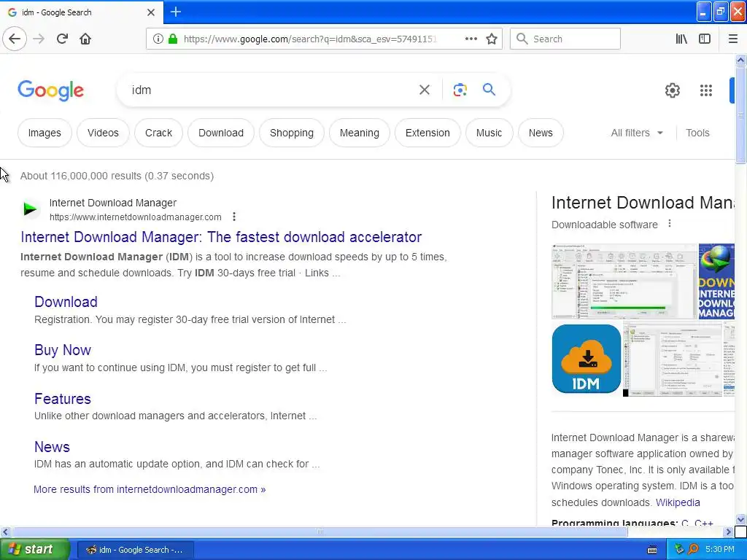The image size is (747, 560).
Task: Click the Google logo
Action: click(x=50, y=90)
